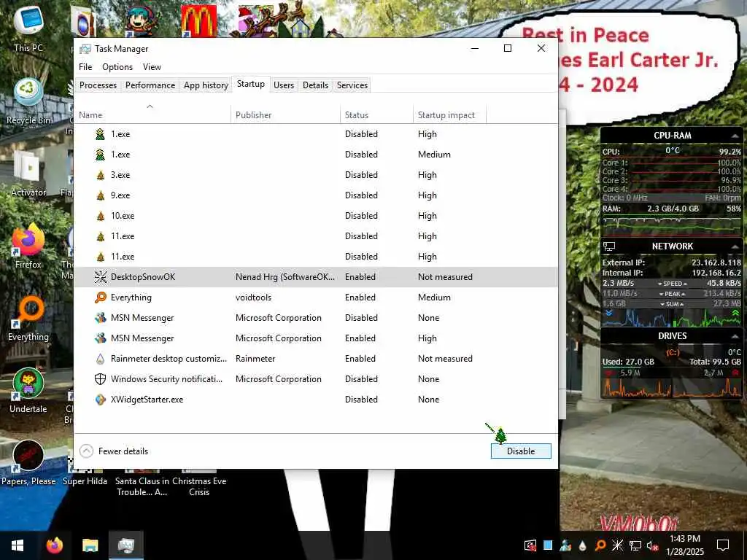Open the File menu
This screenshot has width=747, height=560.
pos(85,66)
